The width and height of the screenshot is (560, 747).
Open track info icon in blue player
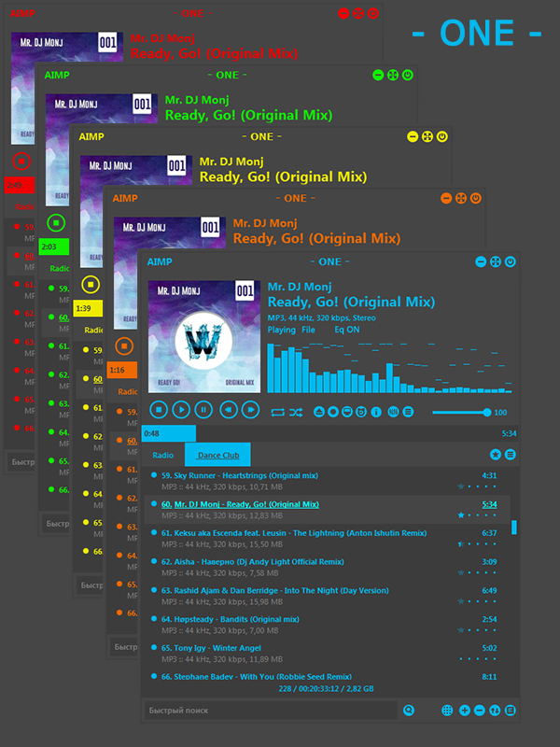pos(376,412)
